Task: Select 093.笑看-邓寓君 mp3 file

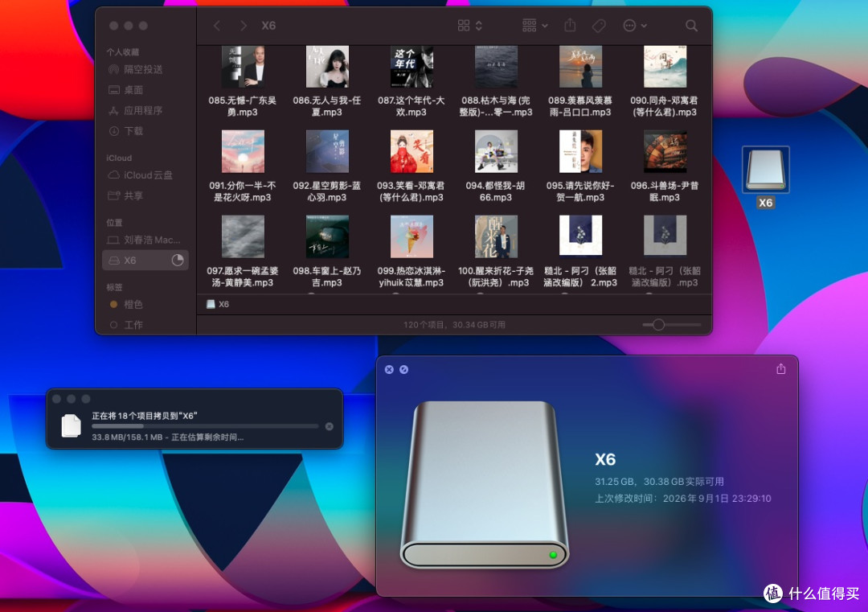Action: click(411, 166)
